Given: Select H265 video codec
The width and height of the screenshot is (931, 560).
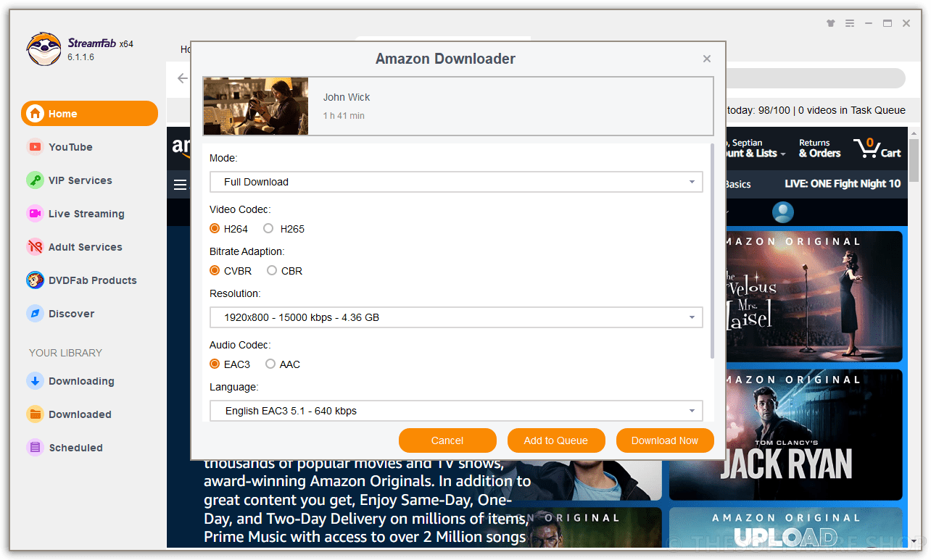Looking at the screenshot, I should [x=268, y=229].
